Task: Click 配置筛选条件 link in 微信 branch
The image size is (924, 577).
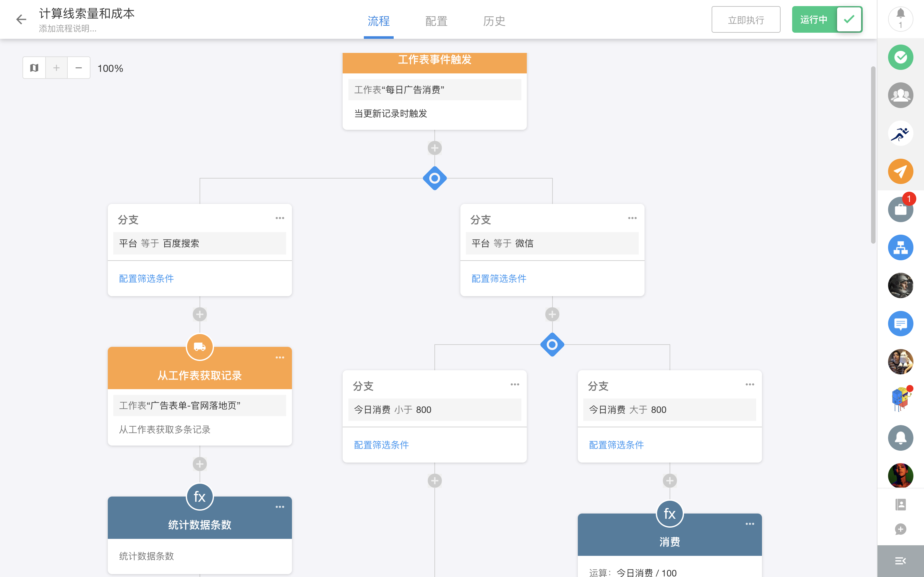Action: click(499, 279)
